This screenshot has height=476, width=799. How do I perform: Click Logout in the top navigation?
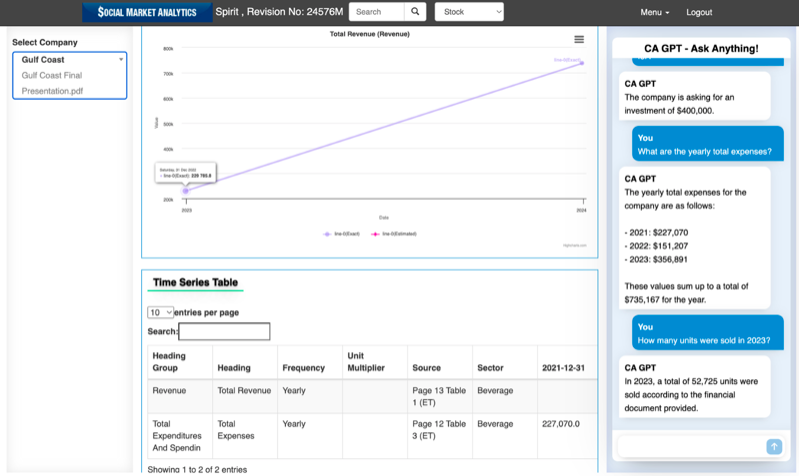click(699, 12)
